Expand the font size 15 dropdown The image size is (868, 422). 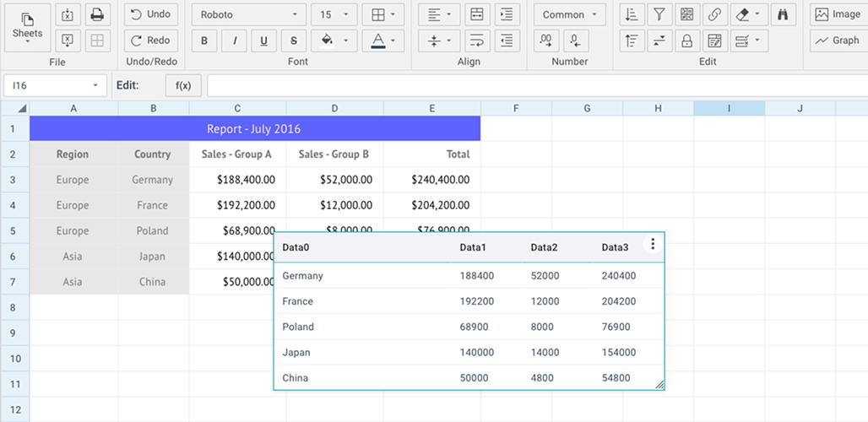point(333,14)
